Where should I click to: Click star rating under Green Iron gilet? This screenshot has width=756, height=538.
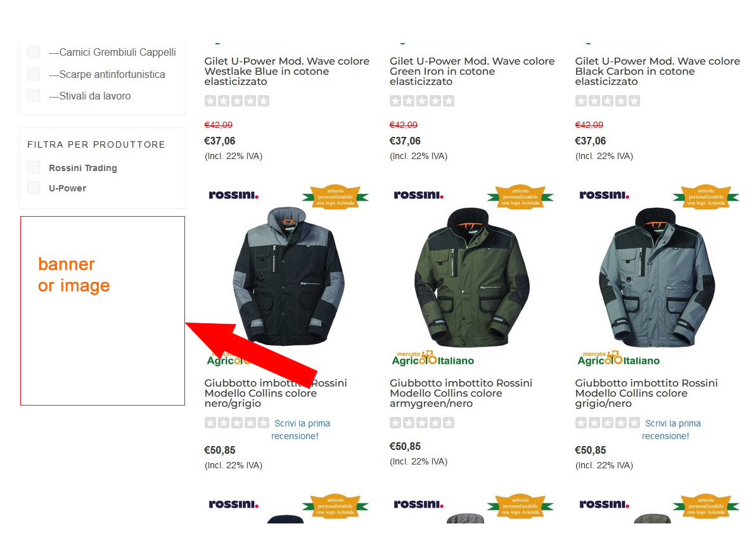(x=422, y=101)
